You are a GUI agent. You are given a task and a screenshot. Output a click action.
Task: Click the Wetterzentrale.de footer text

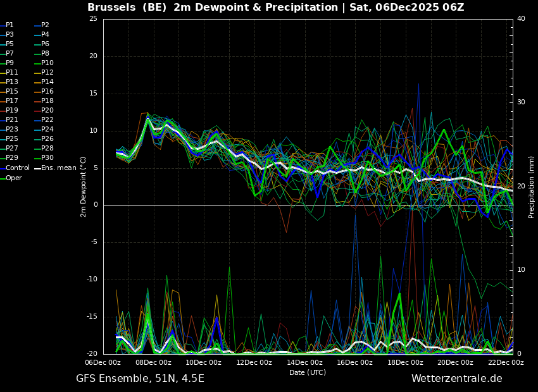coord(456,379)
